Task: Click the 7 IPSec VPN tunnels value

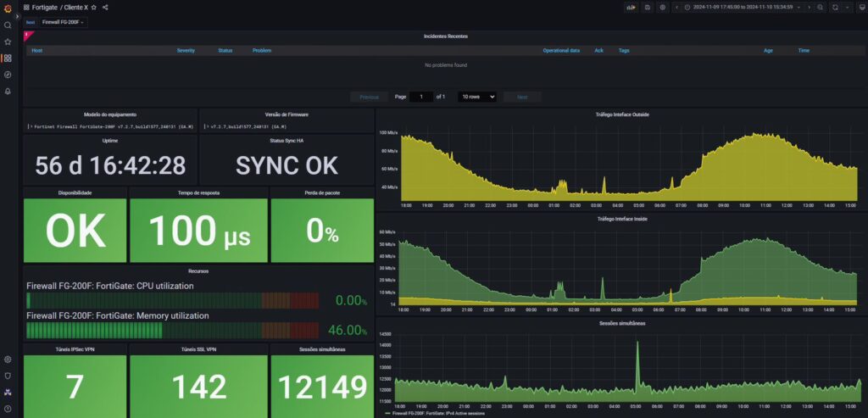Action: 75,387
